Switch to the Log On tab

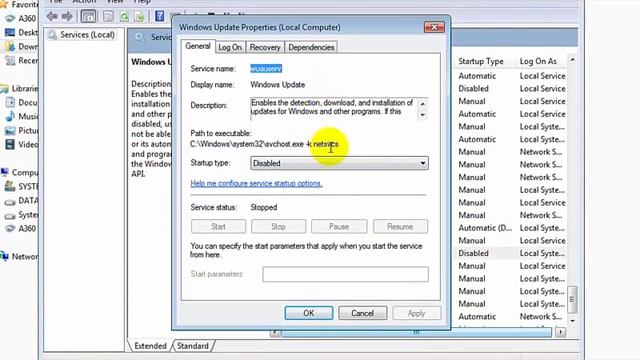230,47
